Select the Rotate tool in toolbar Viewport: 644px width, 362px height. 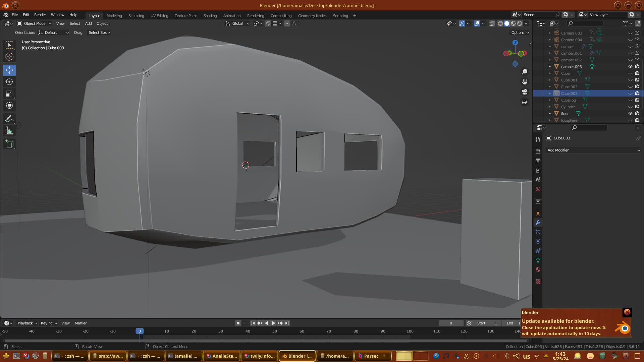pos(9,82)
